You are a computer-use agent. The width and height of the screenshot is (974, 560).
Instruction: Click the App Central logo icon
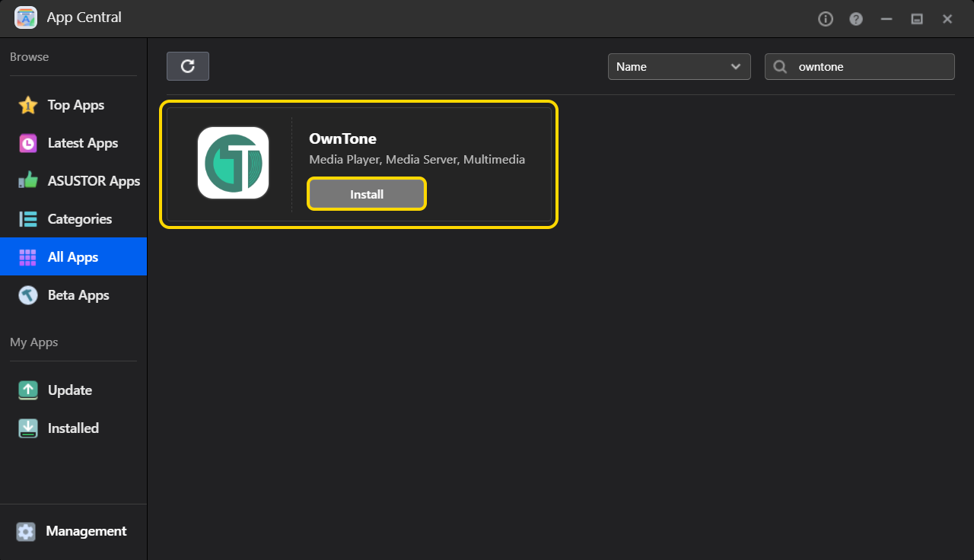click(x=26, y=17)
